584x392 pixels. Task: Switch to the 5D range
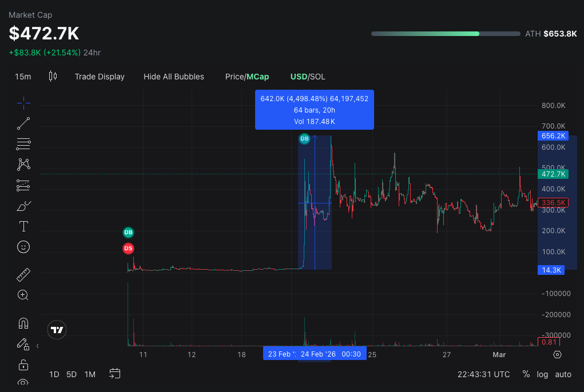click(71, 374)
